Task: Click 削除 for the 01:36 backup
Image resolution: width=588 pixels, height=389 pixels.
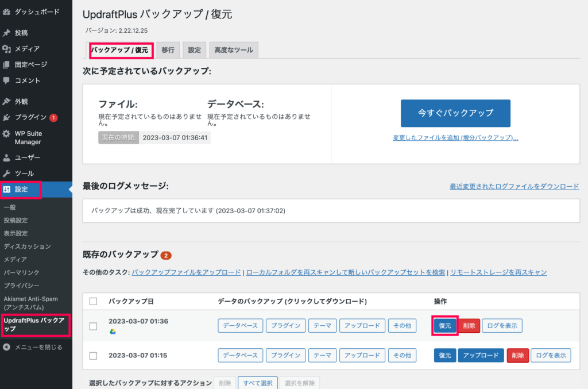Action: [x=469, y=326]
